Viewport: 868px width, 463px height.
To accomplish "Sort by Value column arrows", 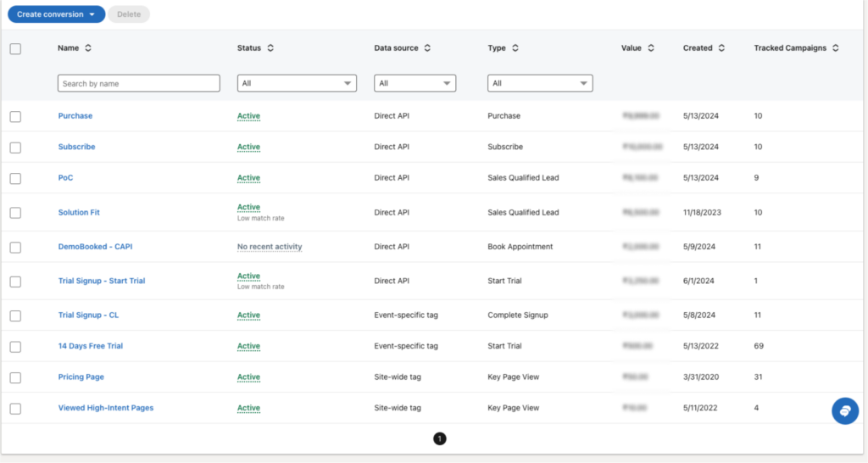I will click(651, 48).
